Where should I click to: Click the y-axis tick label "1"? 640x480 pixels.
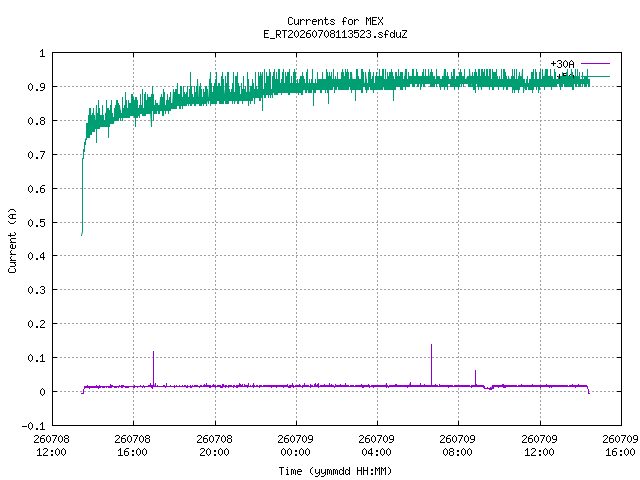click(x=42, y=53)
